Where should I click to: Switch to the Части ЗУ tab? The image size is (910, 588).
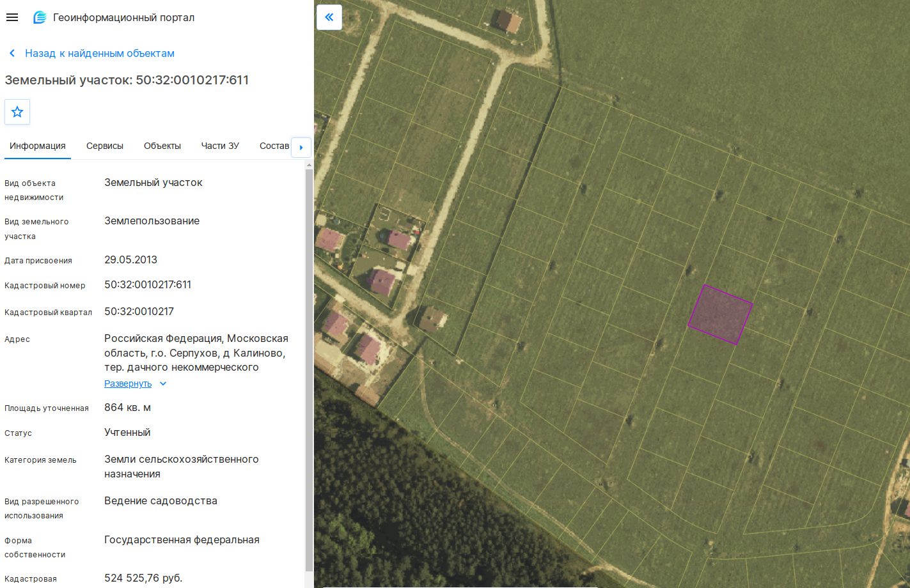coord(220,146)
